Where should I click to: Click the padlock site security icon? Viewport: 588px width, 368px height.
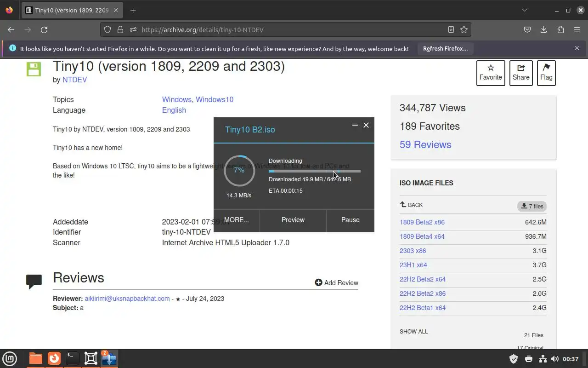tap(120, 29)
